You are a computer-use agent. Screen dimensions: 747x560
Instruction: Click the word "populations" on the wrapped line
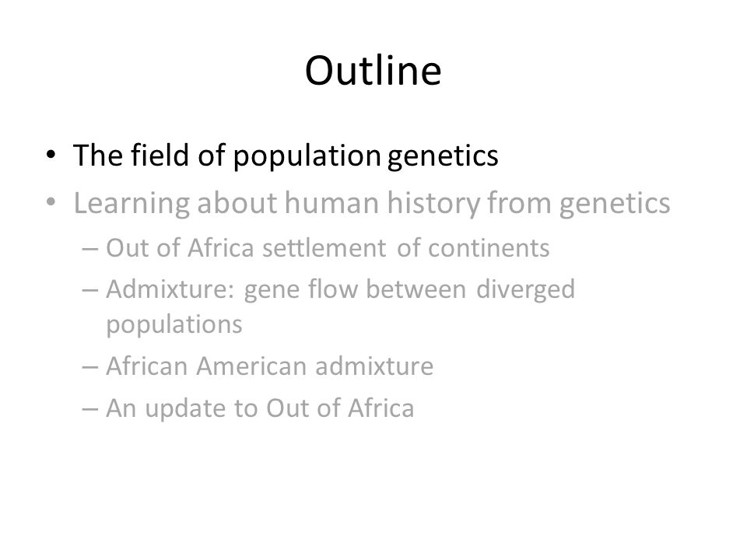[x=174, y=326]
